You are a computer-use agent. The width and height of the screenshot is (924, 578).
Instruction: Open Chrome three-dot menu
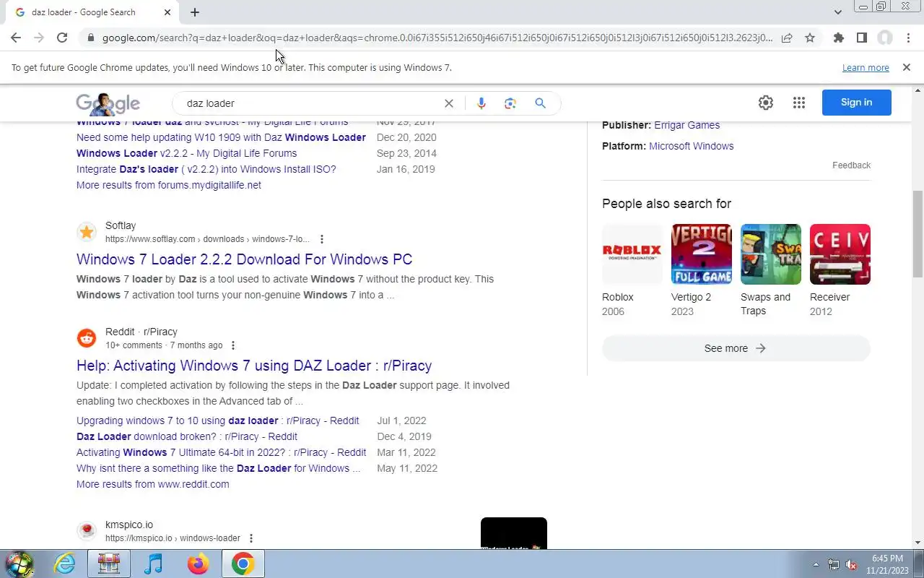(x=908, y=38)
